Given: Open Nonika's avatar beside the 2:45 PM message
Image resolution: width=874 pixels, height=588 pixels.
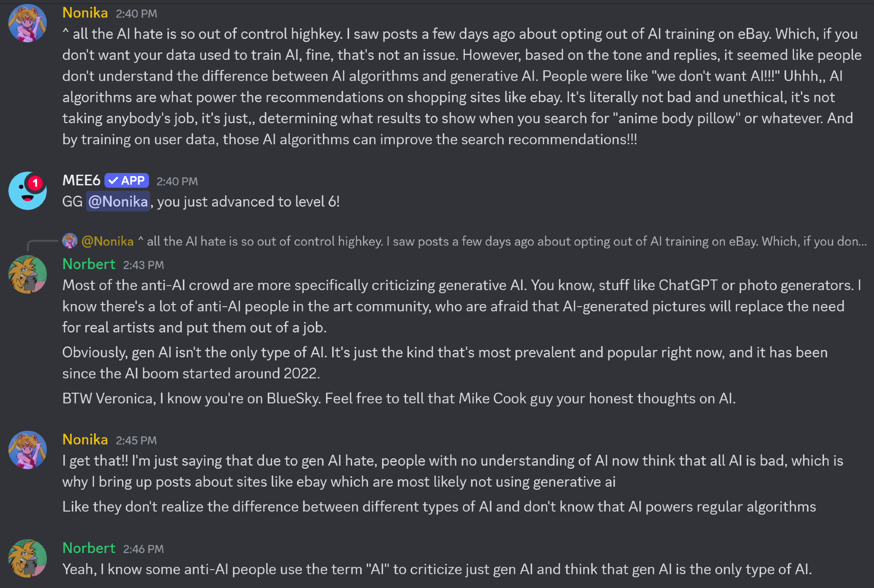Looking at the screenshot, I should coord(28,450).
